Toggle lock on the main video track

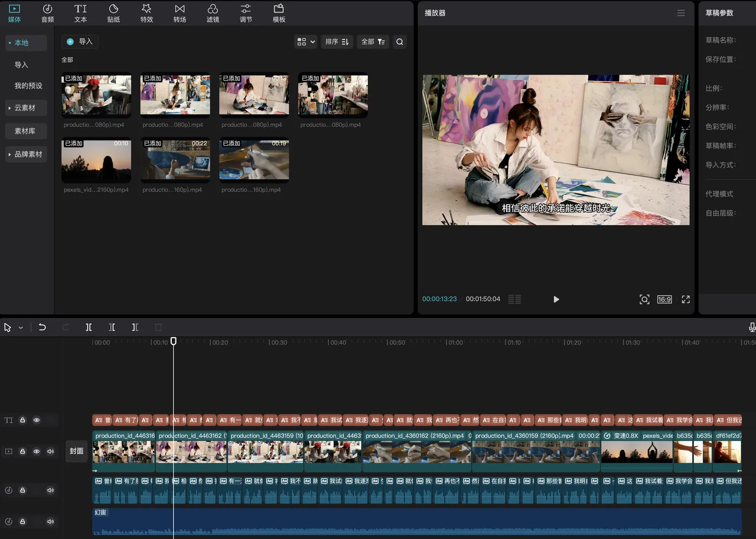pyautogui.click(x=23, y=452)
